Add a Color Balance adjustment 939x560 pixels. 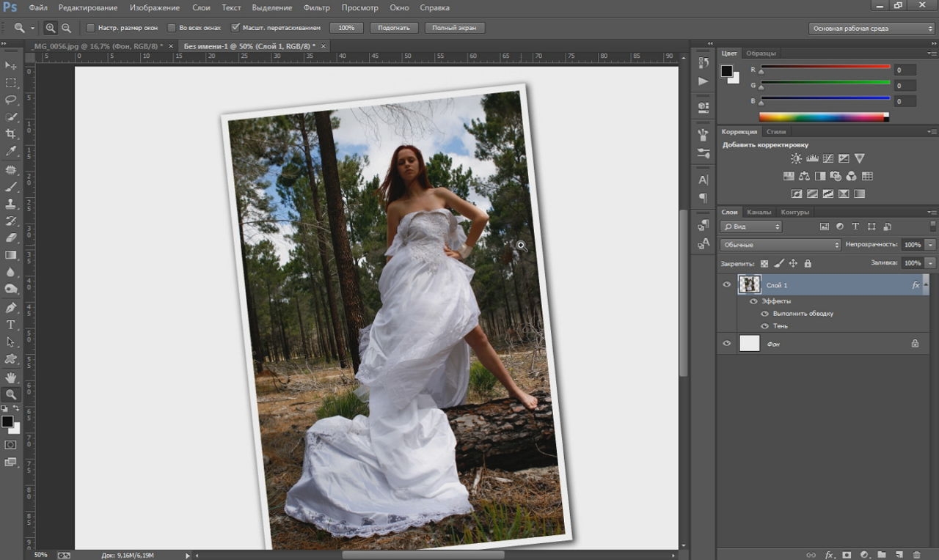pos(805,176)
